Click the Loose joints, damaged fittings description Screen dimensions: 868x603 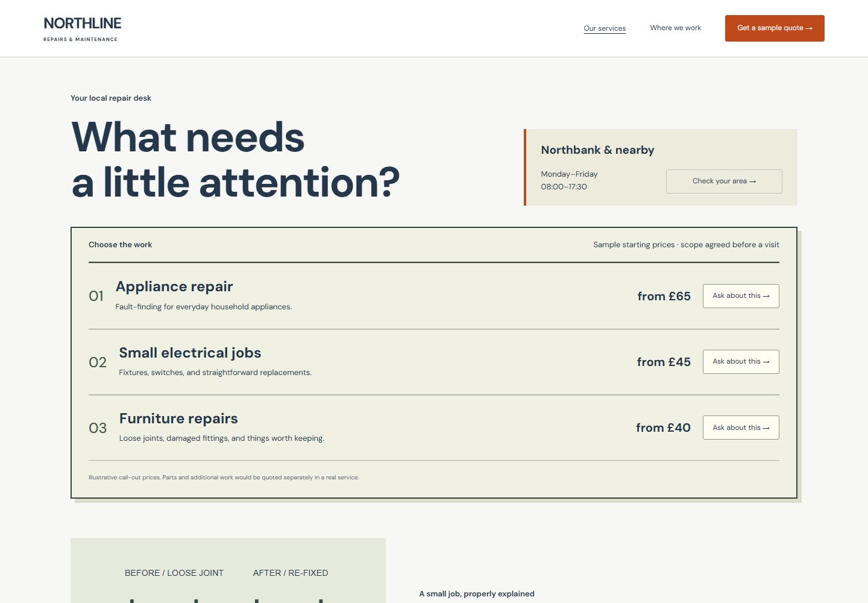[x=222, y=438]
